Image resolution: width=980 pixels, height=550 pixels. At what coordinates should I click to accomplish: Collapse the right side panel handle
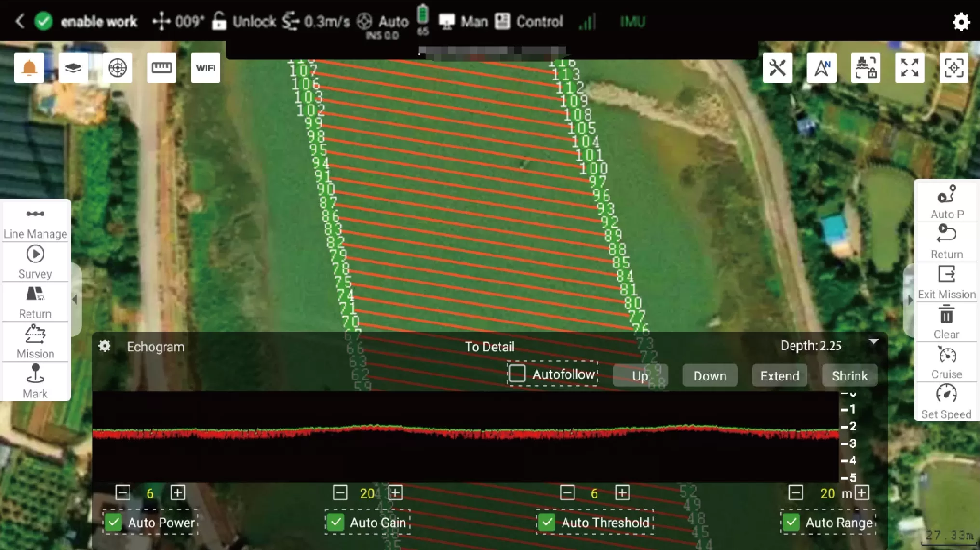(909, 300)
